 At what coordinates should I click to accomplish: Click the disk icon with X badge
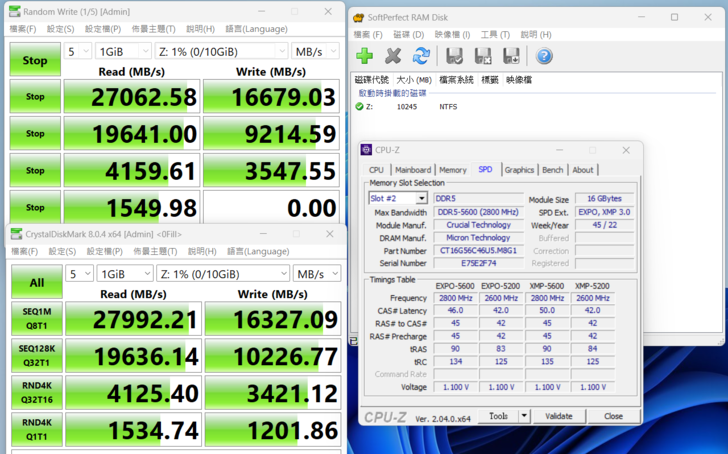[482, 57]
